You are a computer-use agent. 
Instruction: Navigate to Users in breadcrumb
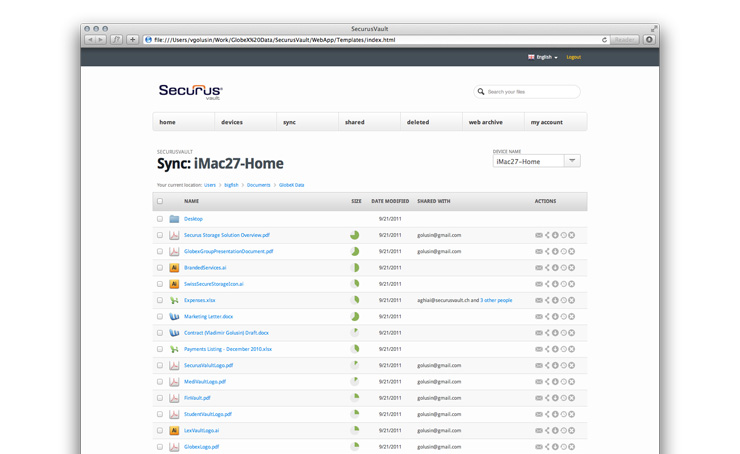point(210,185)
